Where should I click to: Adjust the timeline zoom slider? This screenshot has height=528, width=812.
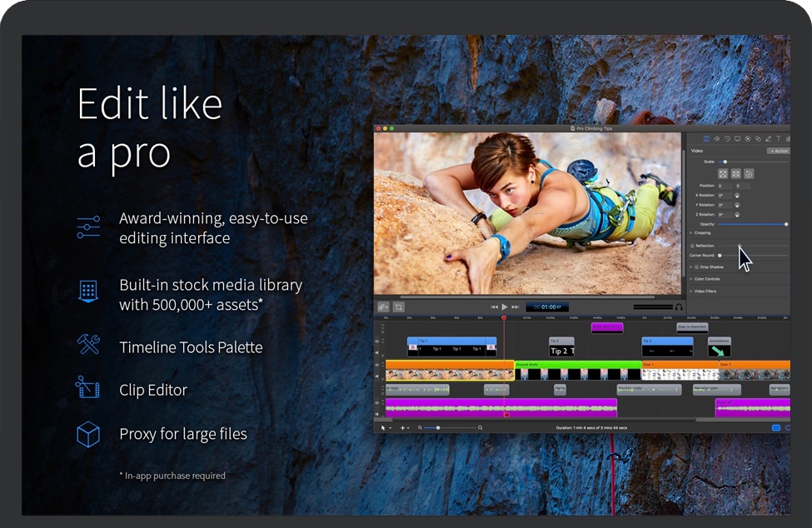coord(450,428)
